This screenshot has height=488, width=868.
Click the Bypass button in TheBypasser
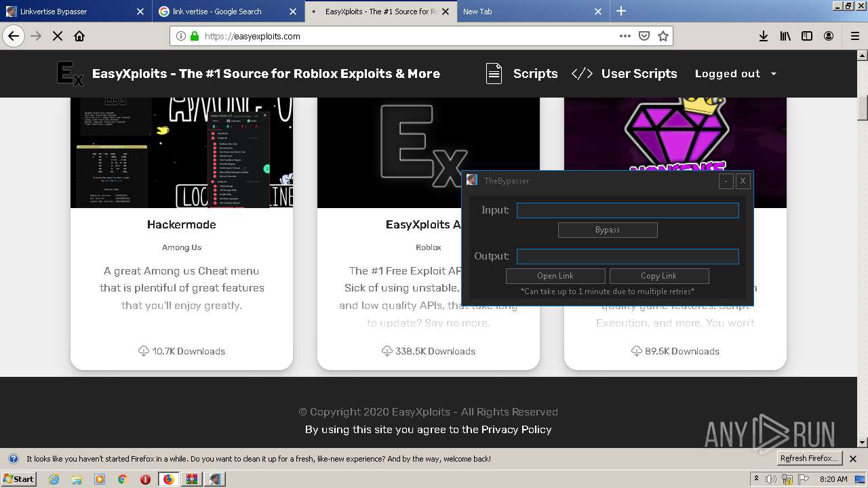[608, 230]
